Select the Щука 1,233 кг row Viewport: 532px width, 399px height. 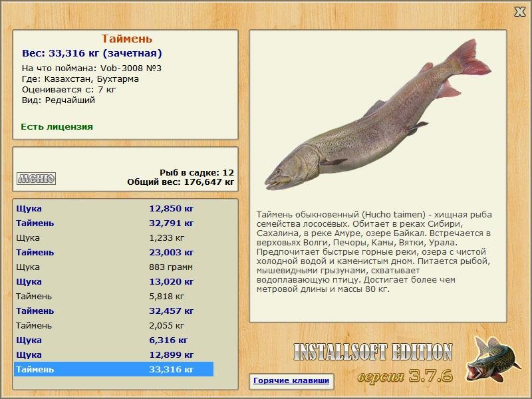114,237
